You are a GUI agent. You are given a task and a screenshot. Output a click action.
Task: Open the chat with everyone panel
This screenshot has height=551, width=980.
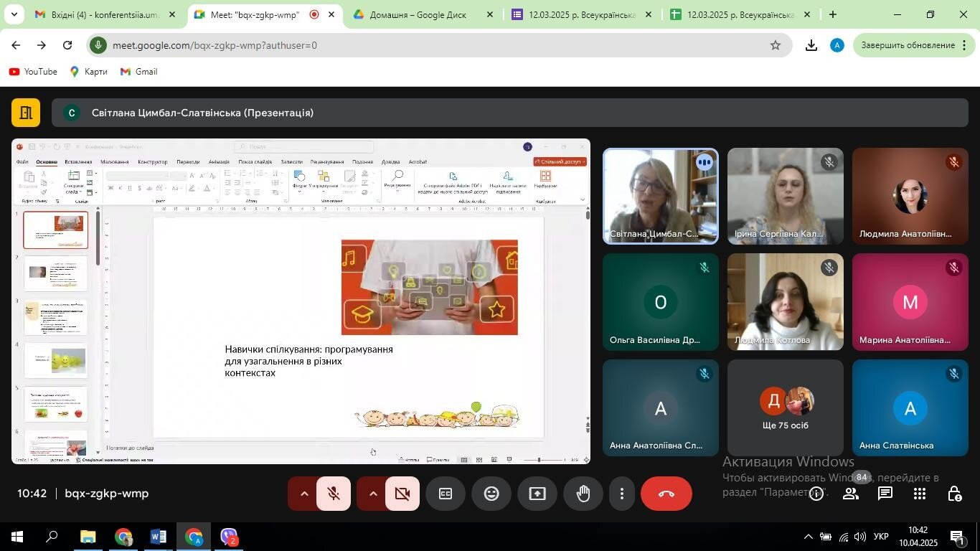tap(885, 494)
